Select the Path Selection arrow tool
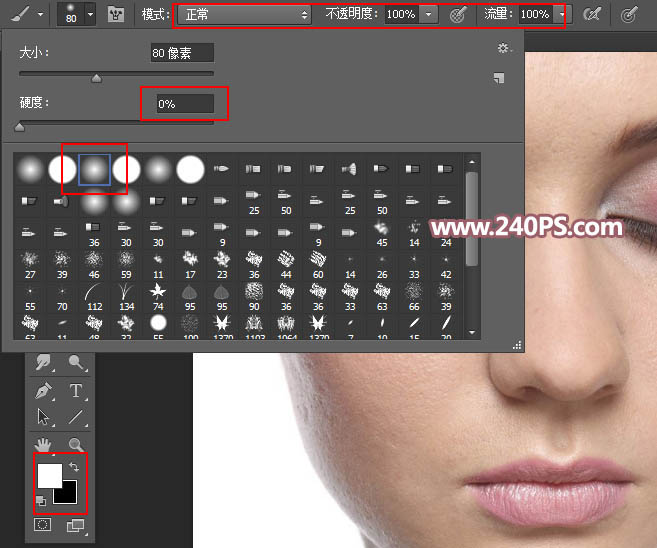Image resolution: width=657 pixels, height=548 pixels. coord(43,417)
